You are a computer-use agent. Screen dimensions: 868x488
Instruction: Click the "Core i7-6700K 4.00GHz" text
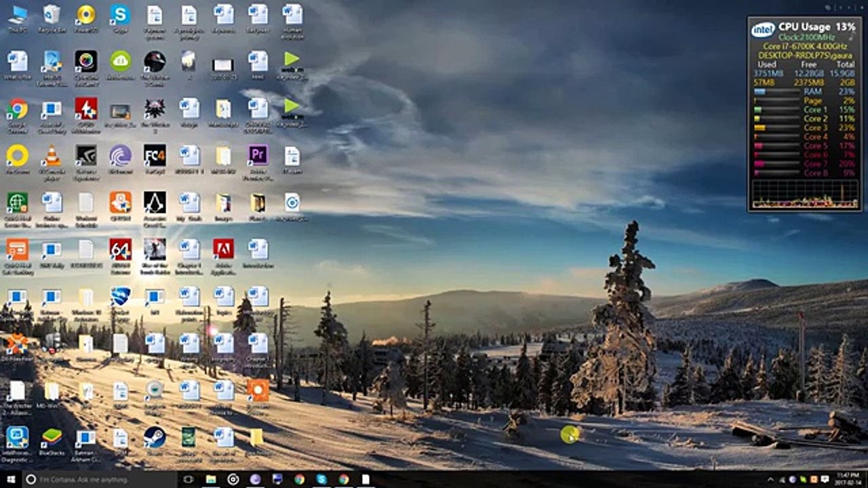coord(804,46)
